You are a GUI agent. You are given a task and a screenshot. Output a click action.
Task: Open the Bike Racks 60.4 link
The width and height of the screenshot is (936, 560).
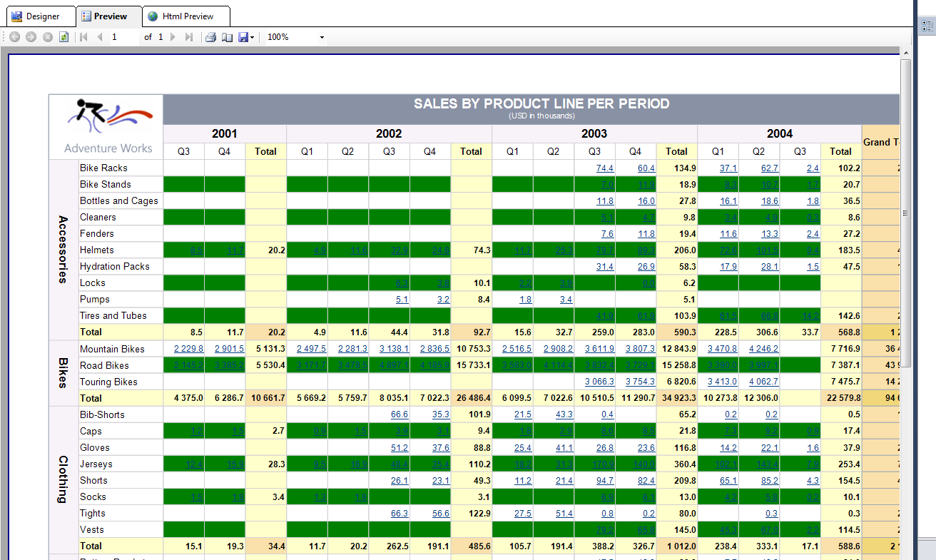(646, 168)
